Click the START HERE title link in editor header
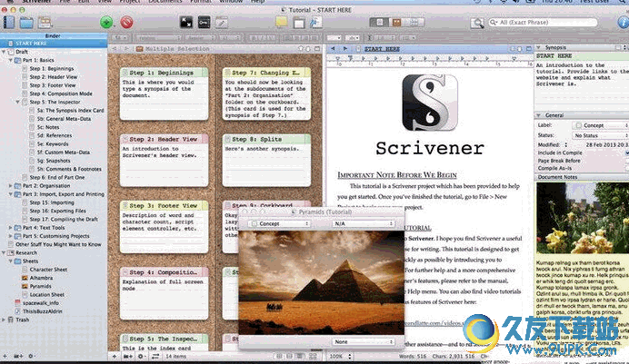629x364 pixels. 382,49
